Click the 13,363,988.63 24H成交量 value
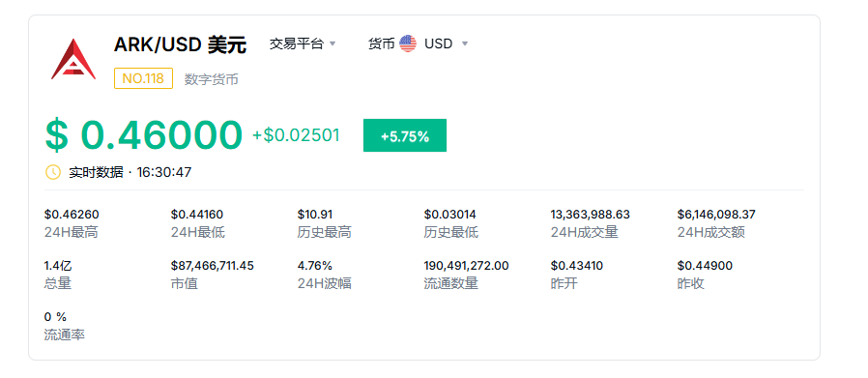The width and height of the screenshot is (868, 378). coord(591,215)
